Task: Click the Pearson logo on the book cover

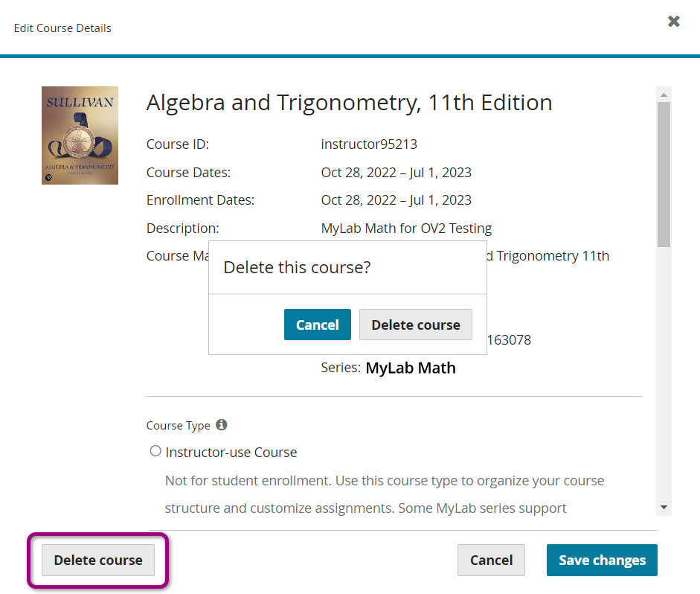Action: click(x=48, y=177)
